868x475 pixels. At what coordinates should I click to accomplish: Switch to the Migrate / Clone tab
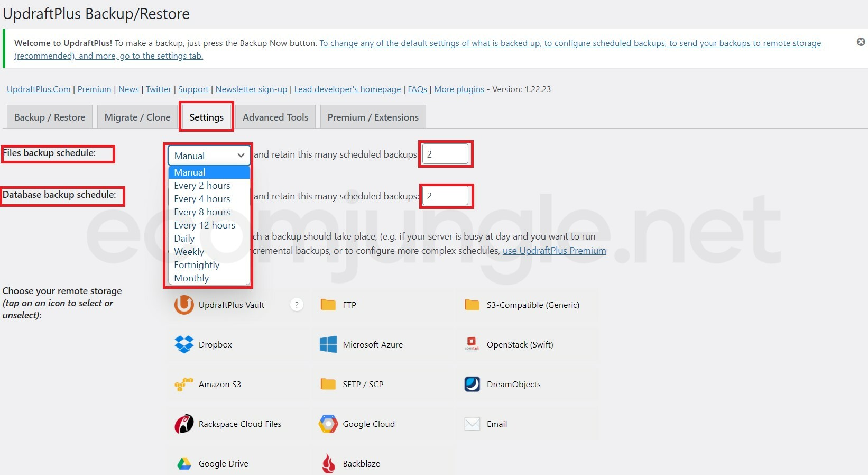pyautogui.click(x=137, y=117)
